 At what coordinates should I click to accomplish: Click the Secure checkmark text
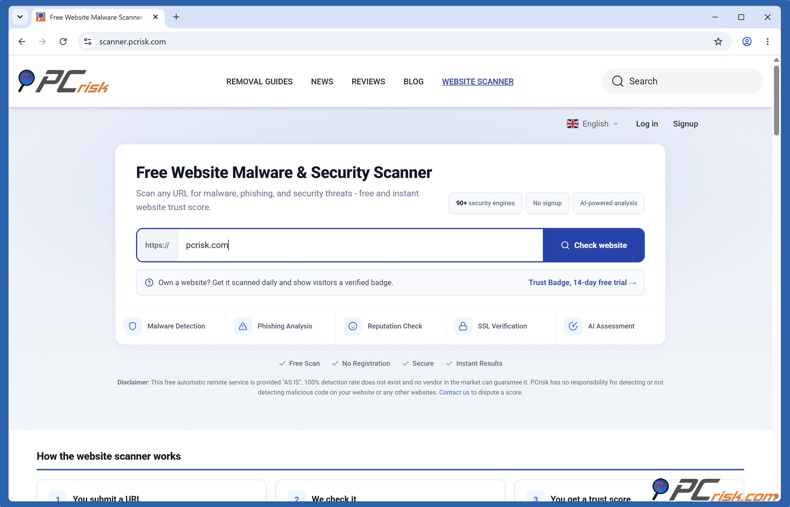tap(418, 363)
